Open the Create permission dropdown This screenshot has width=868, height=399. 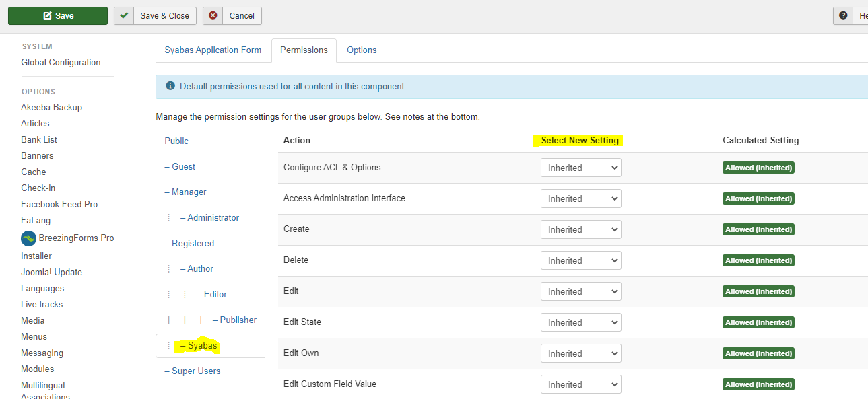point(581,229)
